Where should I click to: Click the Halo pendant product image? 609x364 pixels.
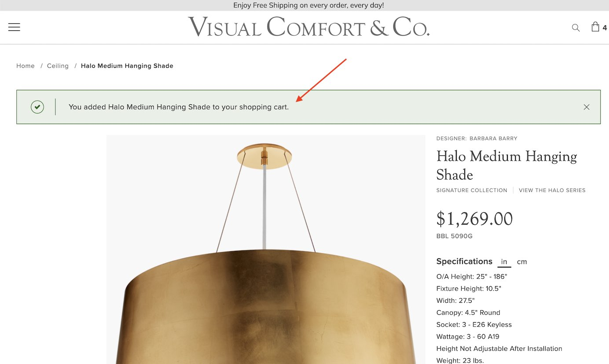[x=266, y=250]
